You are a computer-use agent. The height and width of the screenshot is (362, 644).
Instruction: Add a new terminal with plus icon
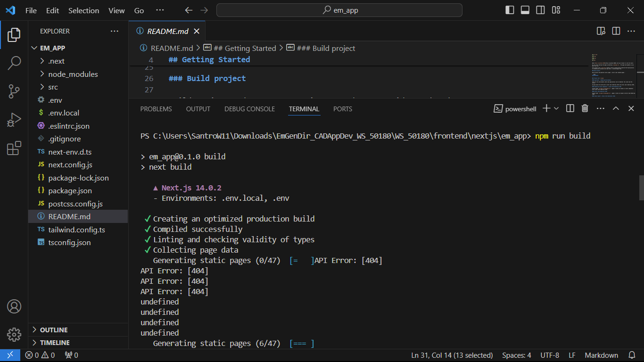click(x=546, y=108)
